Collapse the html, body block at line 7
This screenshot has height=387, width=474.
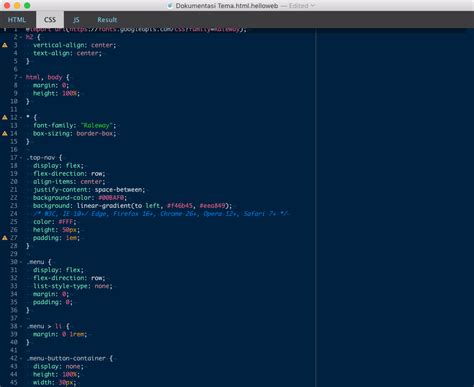(21, 77)
